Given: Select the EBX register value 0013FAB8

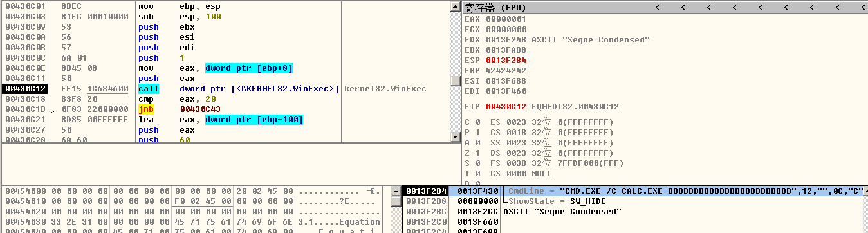Looking at the screenshot, I should 506,50.
